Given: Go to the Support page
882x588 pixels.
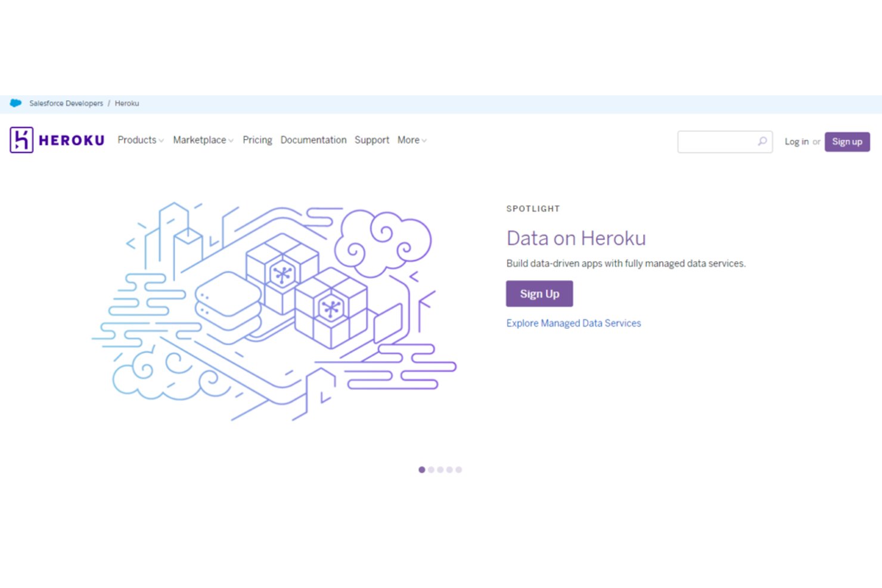Looking at the screenshot, I should click(x=372, y=140).
